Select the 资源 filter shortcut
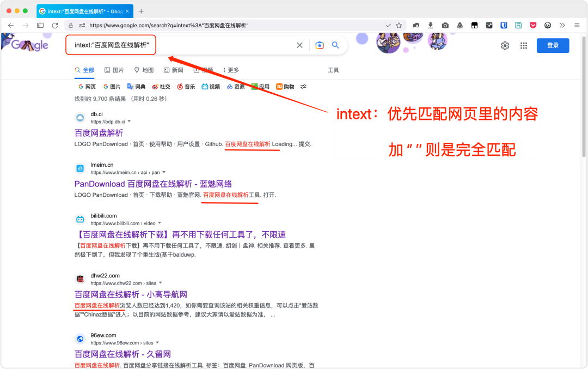Screen dimensions: 588x369 [x=236, y=87]
